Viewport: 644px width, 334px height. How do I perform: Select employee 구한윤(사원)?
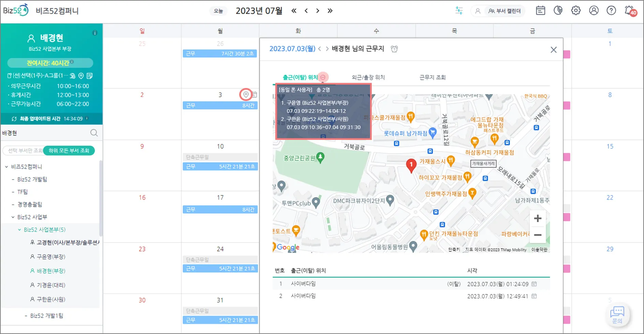pos(48,299)
